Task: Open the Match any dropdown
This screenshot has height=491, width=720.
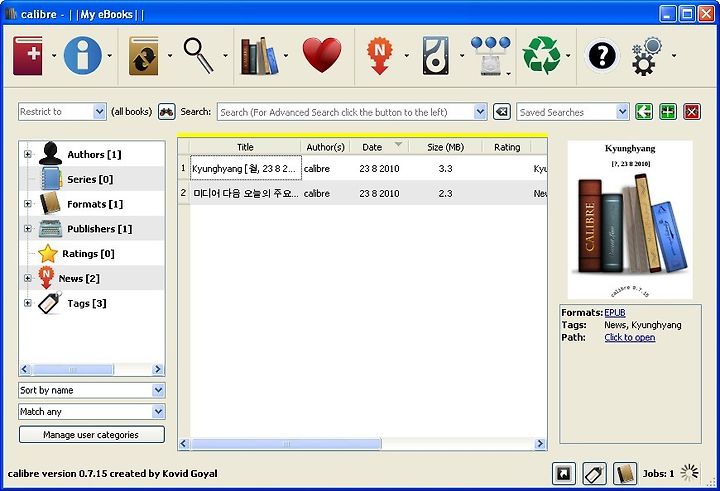Action: tap(92, 412)
